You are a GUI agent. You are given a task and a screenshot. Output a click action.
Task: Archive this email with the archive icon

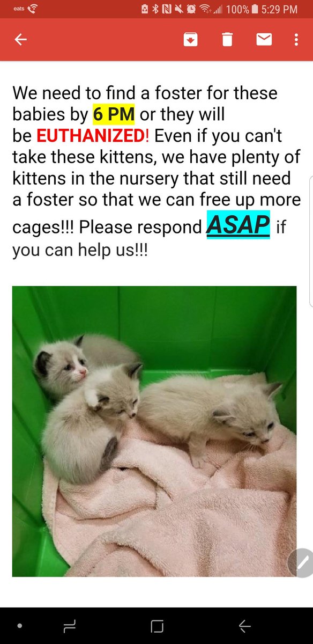pos(190,39)
